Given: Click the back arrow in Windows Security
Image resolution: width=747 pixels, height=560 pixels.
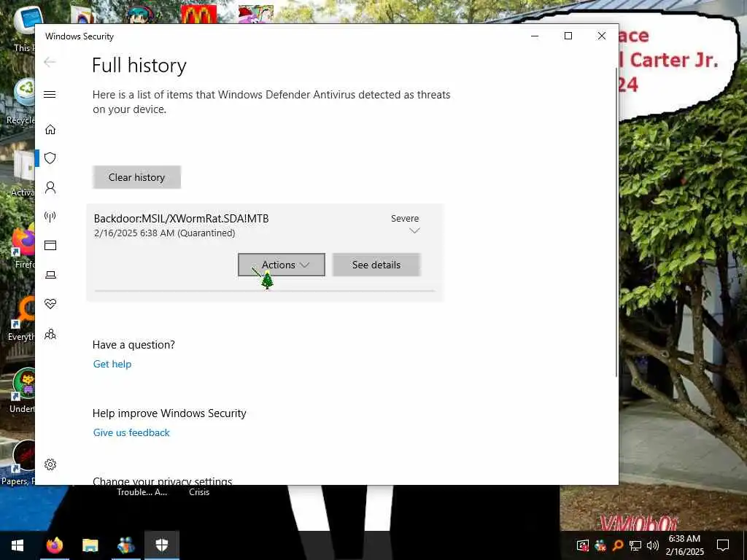Looking at the screenshot, I should pyautogui.click(x=50, y=62).
